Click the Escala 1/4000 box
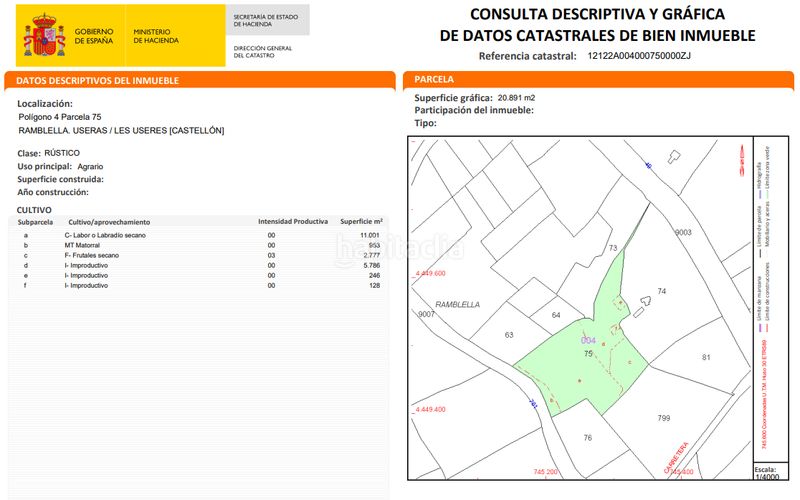The width and height of the screenshot is (800, 500). coord(771,473)
